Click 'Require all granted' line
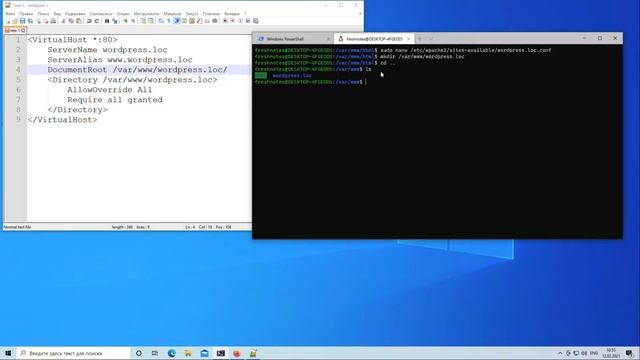Screen dimensions: 640x360 pyautogui.click(x=115, y=100)
